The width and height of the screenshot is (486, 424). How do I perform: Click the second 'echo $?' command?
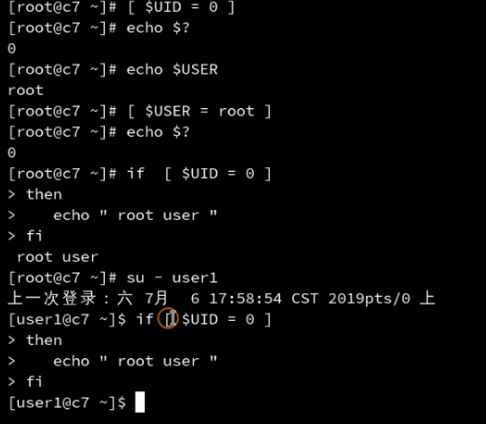point(158,132)
